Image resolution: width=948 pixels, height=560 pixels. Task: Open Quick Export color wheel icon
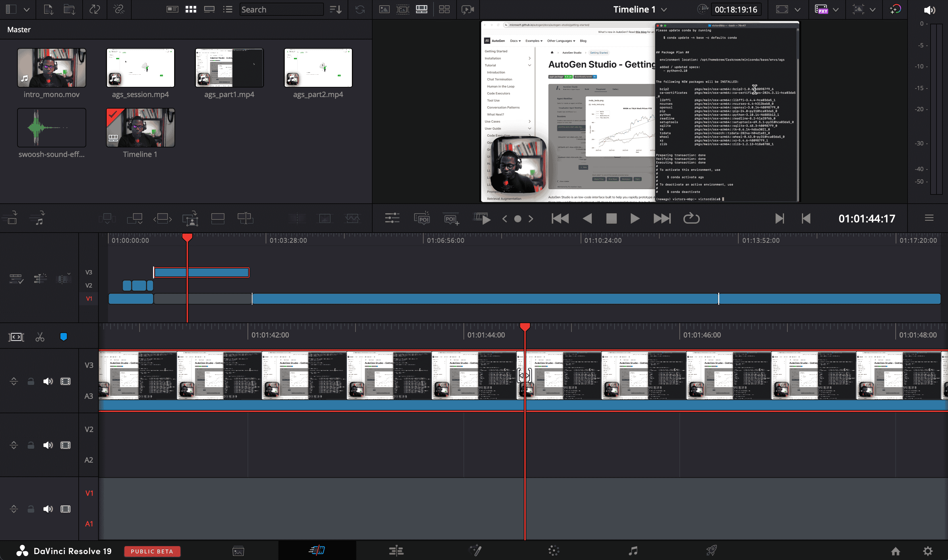(x=895, y=10)
